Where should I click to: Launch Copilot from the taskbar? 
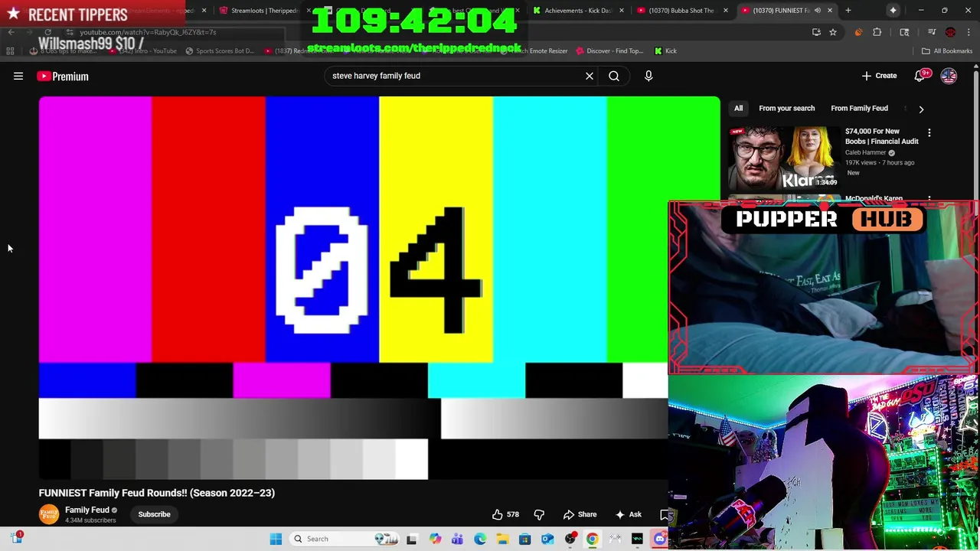point(435,539)
